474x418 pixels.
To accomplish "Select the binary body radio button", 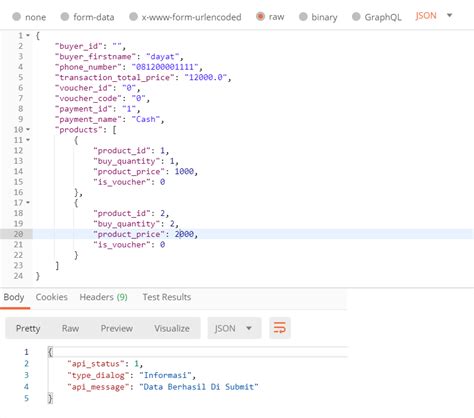I will pos(303,17).
